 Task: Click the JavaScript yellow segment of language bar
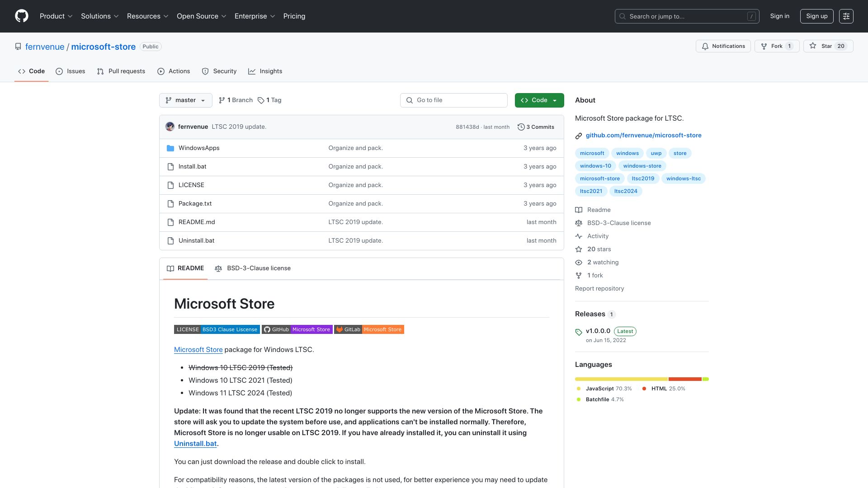coord(621,379)
